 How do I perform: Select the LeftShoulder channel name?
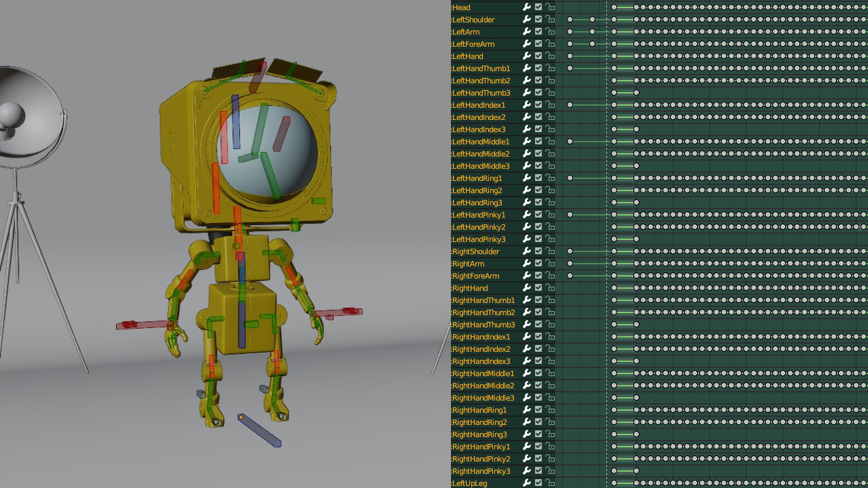pos(473,20)
